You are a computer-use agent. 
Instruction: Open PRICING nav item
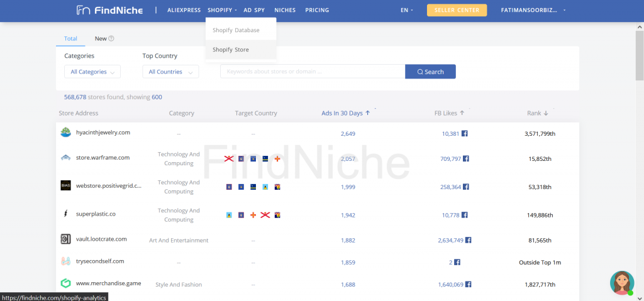[x=317, y=10]
